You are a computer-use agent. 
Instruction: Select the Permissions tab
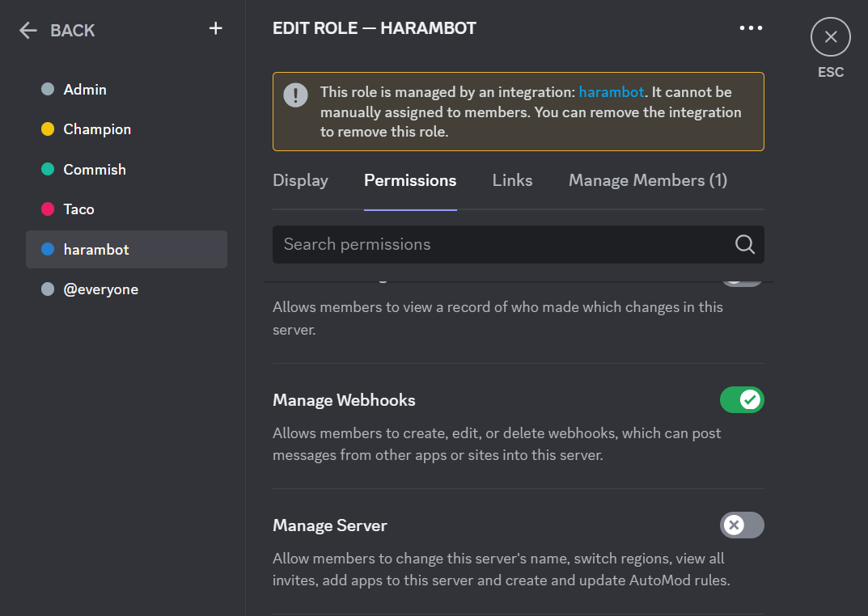coord(410,180)
